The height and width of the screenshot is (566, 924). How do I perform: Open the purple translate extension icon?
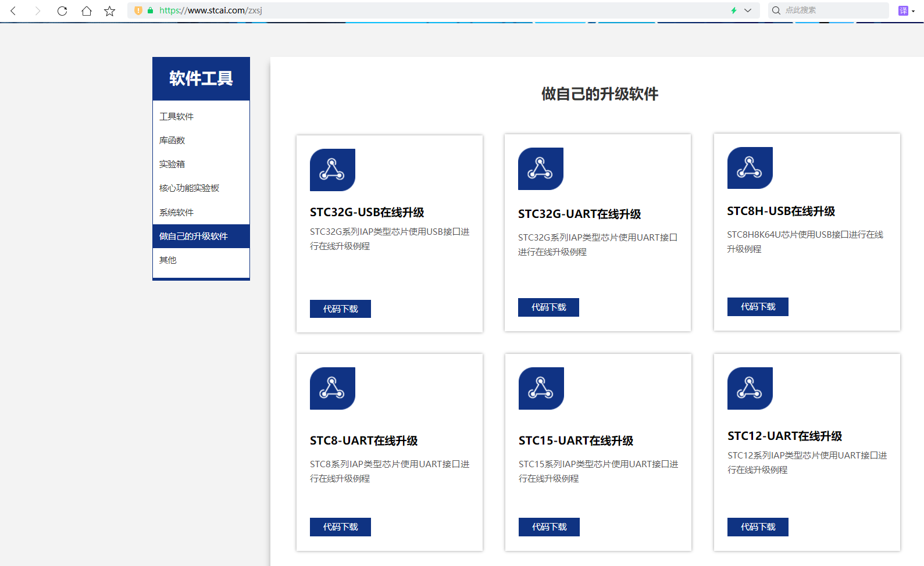[x=903, y=10]
